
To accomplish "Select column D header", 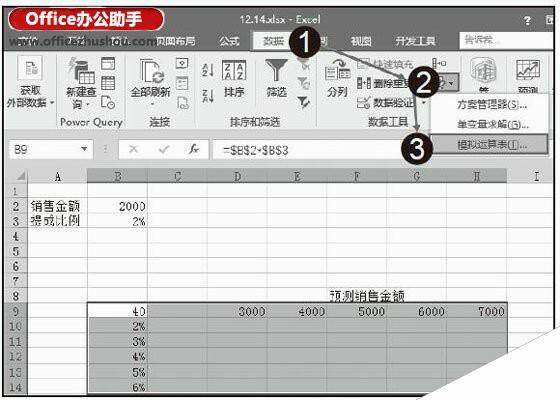I will coord(237,176).
